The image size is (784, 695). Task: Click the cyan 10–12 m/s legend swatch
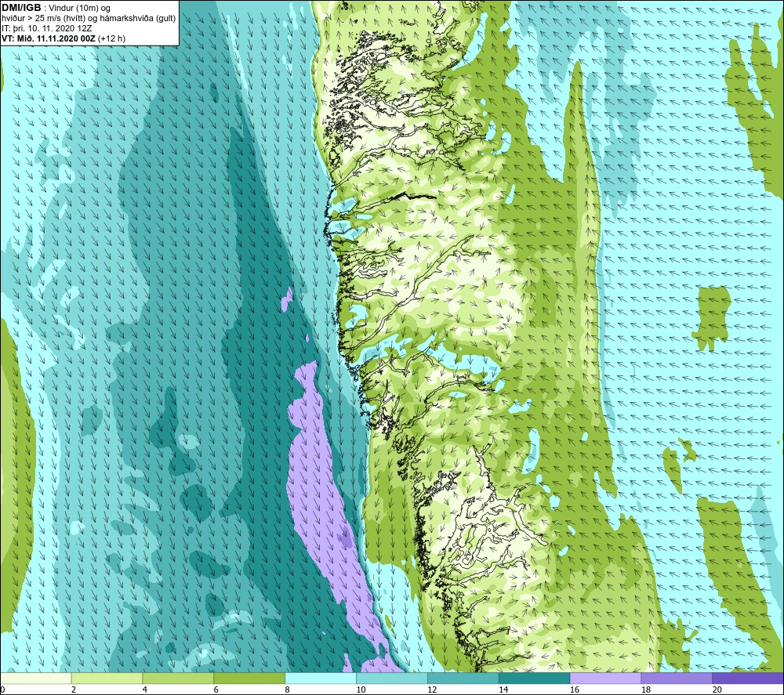coord(392,678)
